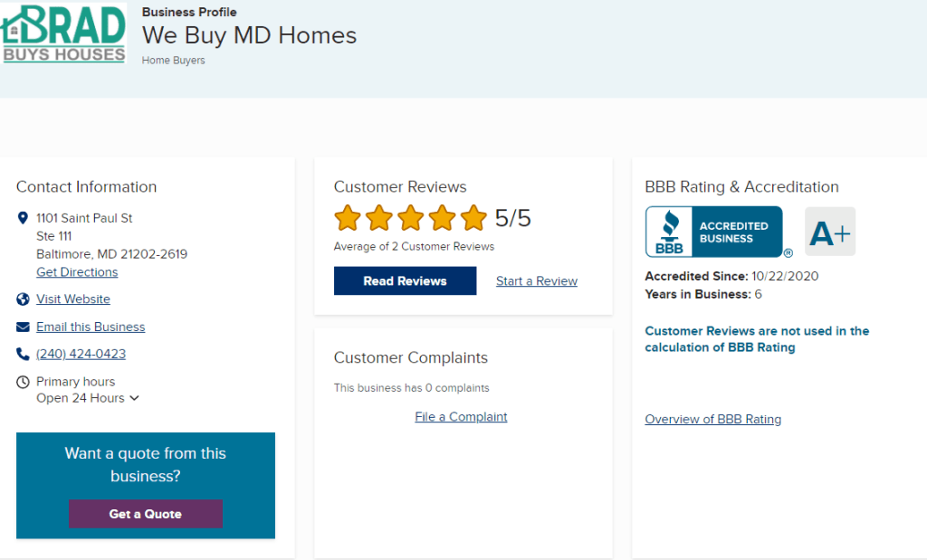Click the clock primary hours icon
Screen dimensions: 927x560
point(23,382)
